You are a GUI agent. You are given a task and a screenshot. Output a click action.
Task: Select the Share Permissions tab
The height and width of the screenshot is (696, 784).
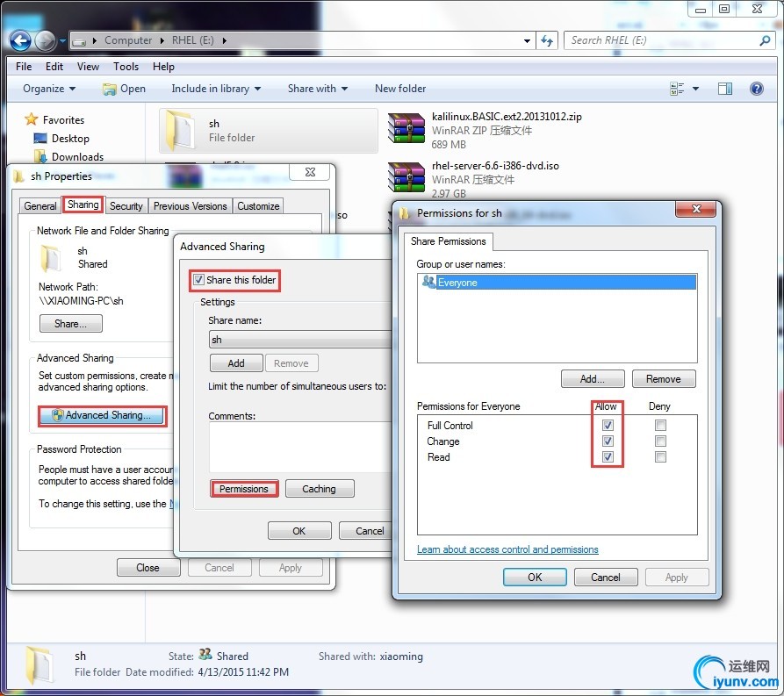click(448, 241)
